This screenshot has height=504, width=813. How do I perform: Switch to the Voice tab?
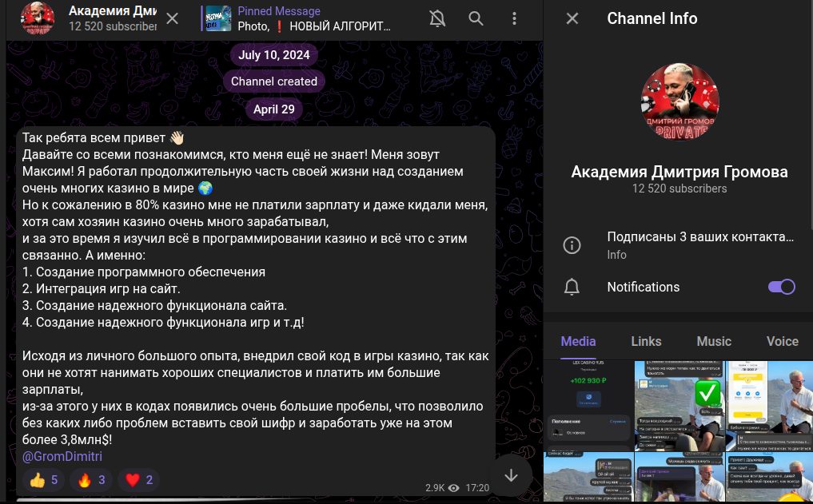click(783, 341)
